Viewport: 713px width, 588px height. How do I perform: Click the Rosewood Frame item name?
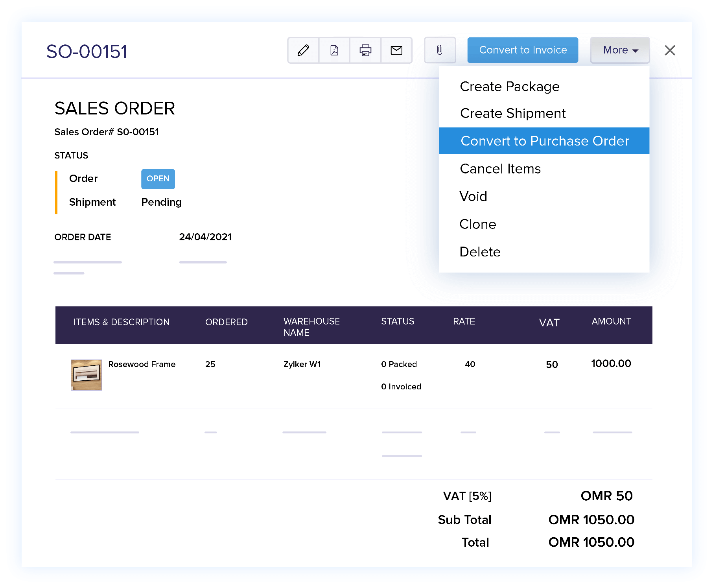click(x=142, y=364)
